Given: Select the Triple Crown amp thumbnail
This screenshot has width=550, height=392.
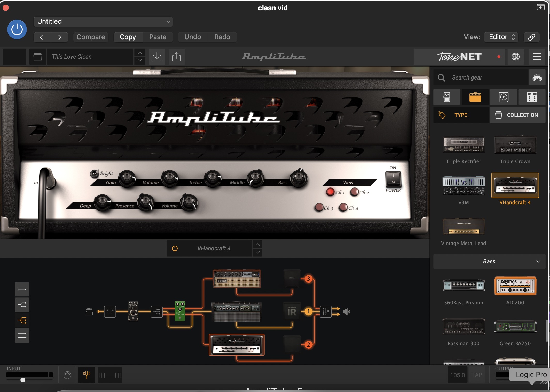Looking at the screenshot, I should (x=515, y=145).
